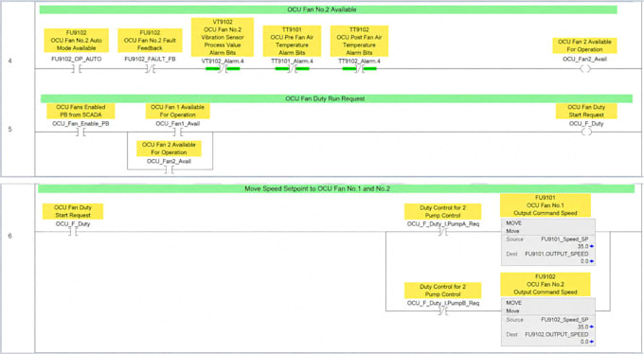Click the 'FU9102 OCU Fan No.2 Output Command Speed' description

pyautogui.click(x=546, y=285)
